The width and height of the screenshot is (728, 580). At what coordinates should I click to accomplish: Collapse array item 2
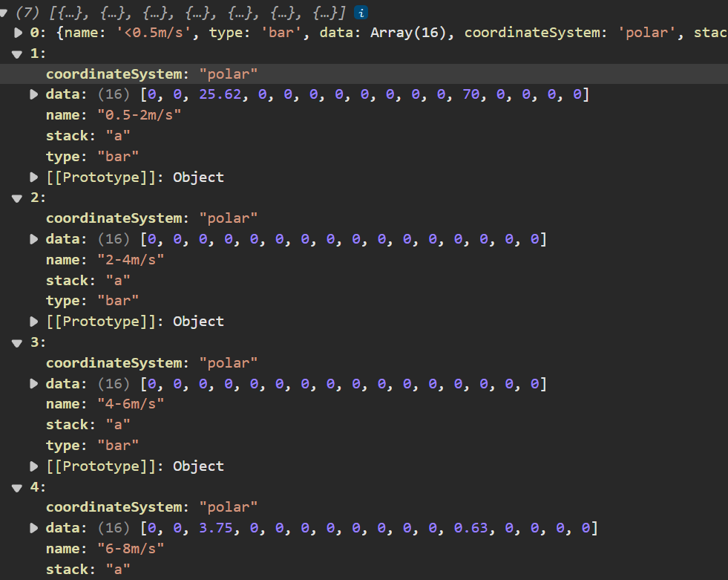coord(17,198)
